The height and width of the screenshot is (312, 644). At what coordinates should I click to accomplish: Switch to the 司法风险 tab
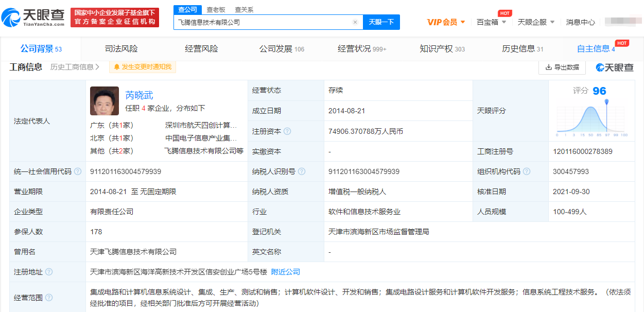click(x=121, y=49)
